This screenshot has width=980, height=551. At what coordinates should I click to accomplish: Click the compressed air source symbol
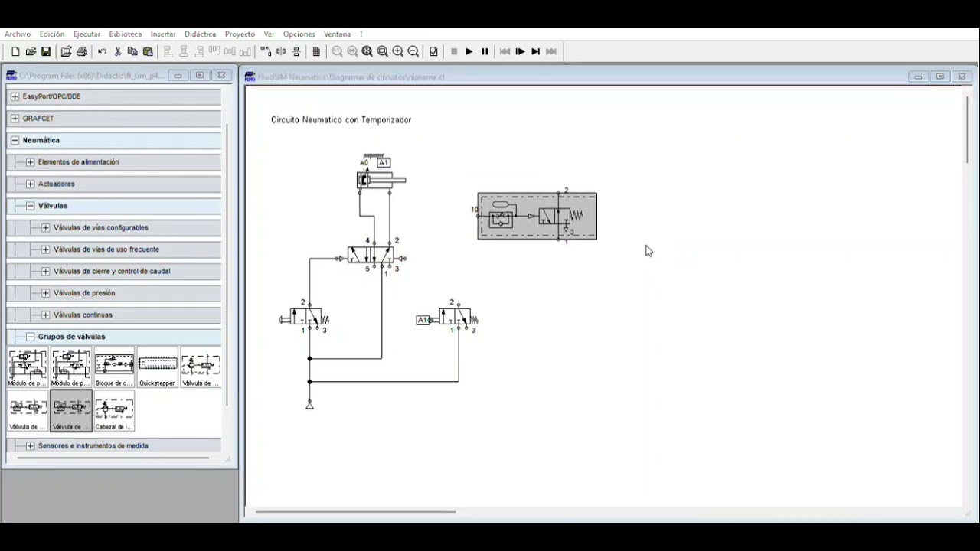pos(309,405)
